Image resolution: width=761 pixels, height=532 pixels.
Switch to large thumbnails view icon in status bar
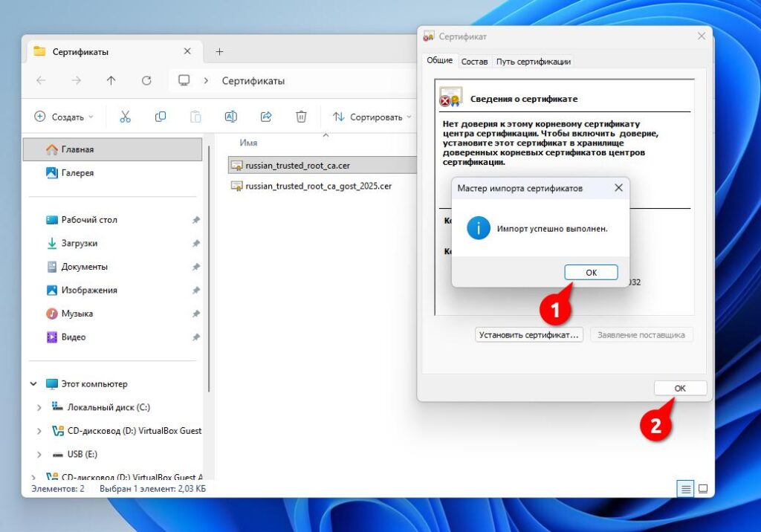tap(703, 489)
